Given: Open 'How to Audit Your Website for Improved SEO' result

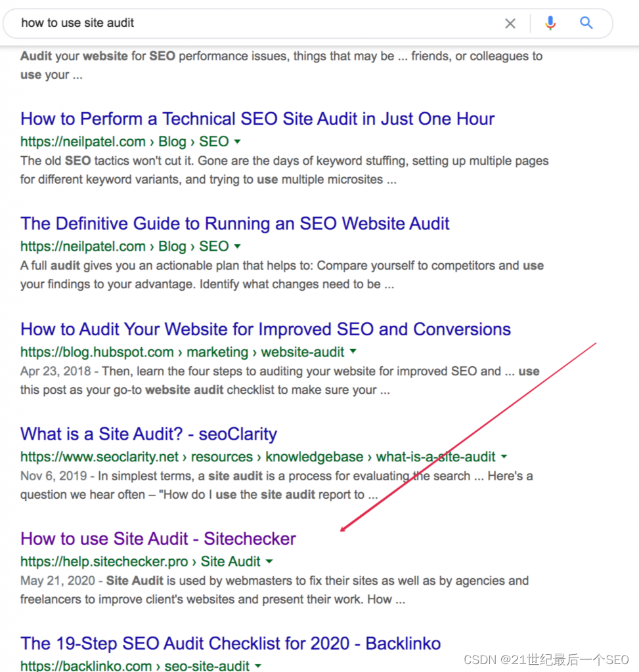Looking at the screenshot, I should (x=265, y=329).
